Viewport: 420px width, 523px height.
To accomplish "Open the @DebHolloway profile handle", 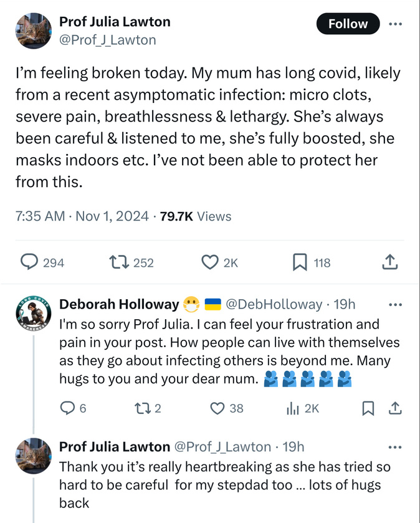I will [x=274, y=305].
